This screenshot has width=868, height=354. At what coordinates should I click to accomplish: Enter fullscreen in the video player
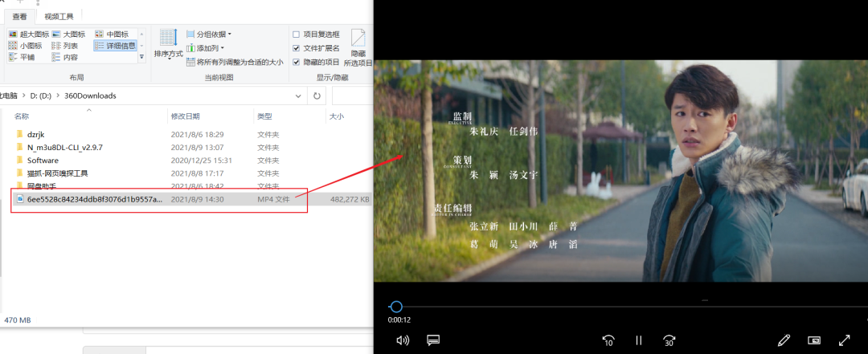(844, 340)
